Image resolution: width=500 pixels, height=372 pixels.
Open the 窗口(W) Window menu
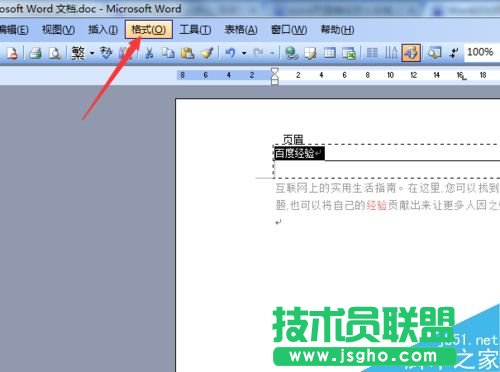(x=289, y=30)
